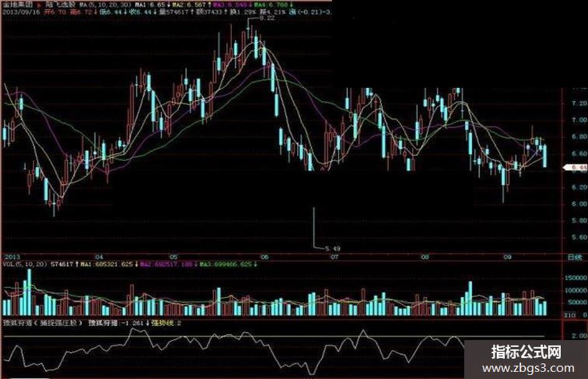Select the 09 month marker on time axis
588x379 pixels.
pyautogui.click(x=507, y=257)
